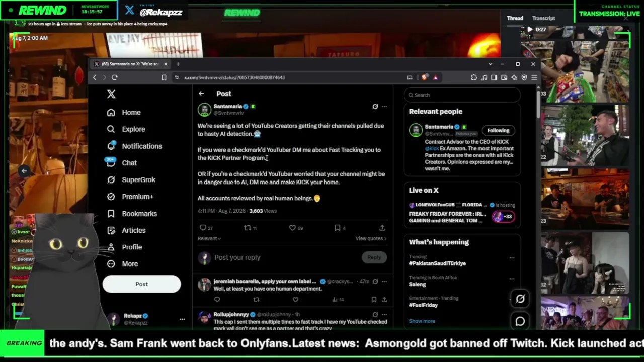644x362 pixels.
Task: Open the @kick mention link in bio
Action: click(x=432, y=149)
